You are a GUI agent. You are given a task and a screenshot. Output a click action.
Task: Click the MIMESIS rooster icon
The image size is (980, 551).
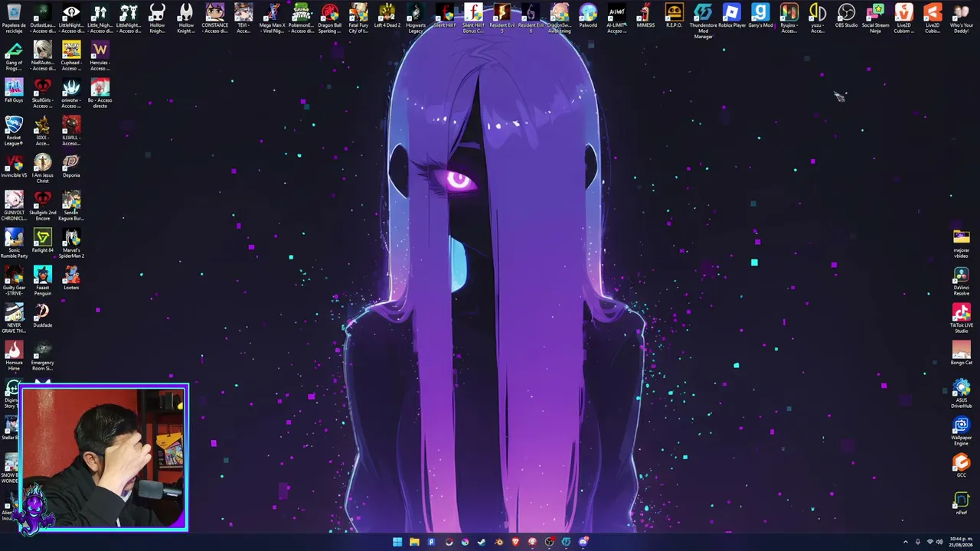coord(645,15)
